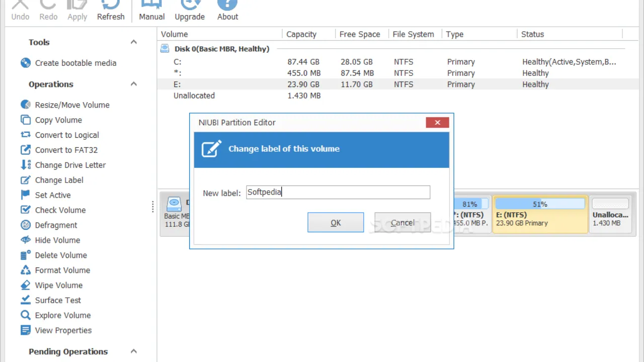The image size is (644, 362).
Task: Click the Change Drive Letter icon
Action: (26, 165)
